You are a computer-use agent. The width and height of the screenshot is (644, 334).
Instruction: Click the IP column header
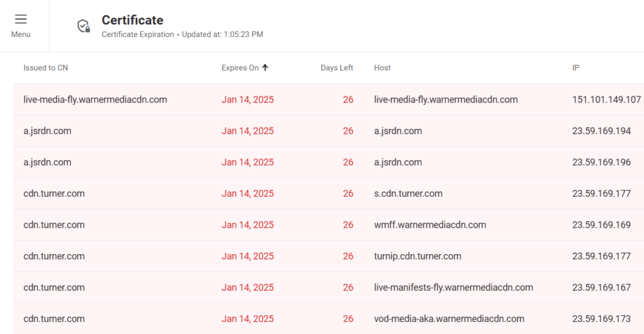[x=575, y=68]
